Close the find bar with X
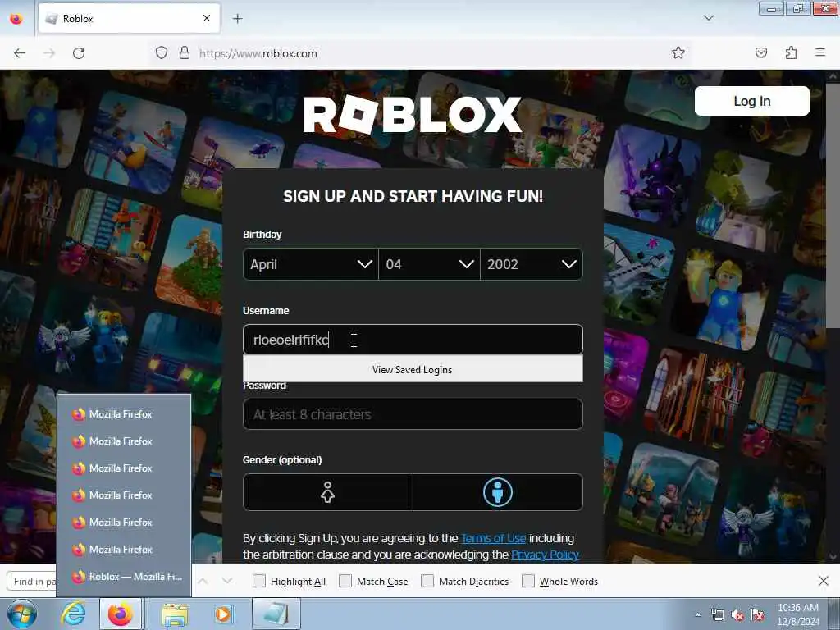Image resolution: width=840 pixels, height=630 pixels. pos(824,581)
